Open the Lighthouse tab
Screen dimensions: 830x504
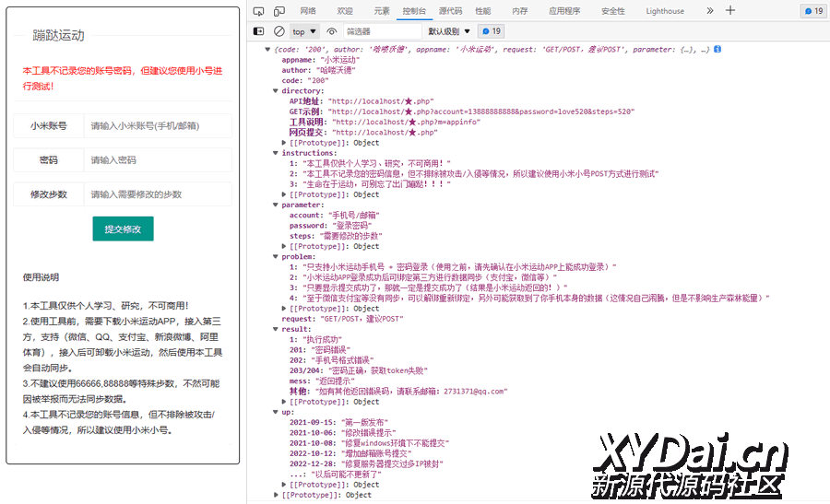click(x=665, y=11)
